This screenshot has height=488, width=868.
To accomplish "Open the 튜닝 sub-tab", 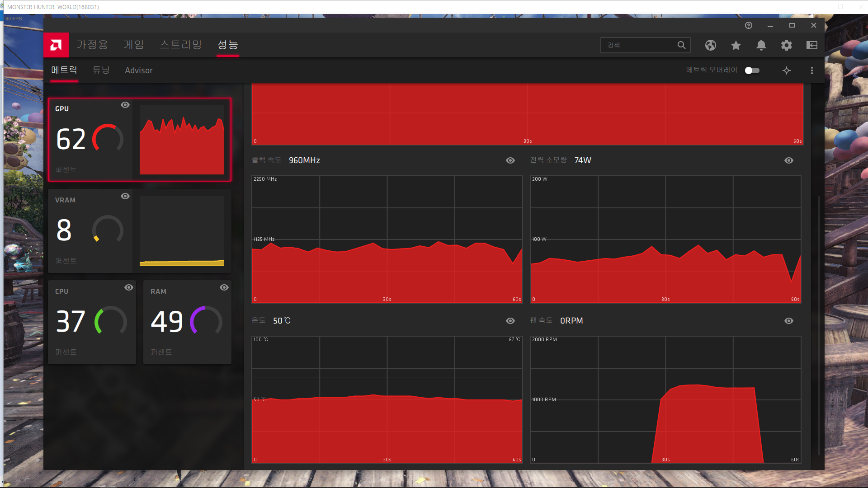I will pyautogui.click(x=101, y=70).
